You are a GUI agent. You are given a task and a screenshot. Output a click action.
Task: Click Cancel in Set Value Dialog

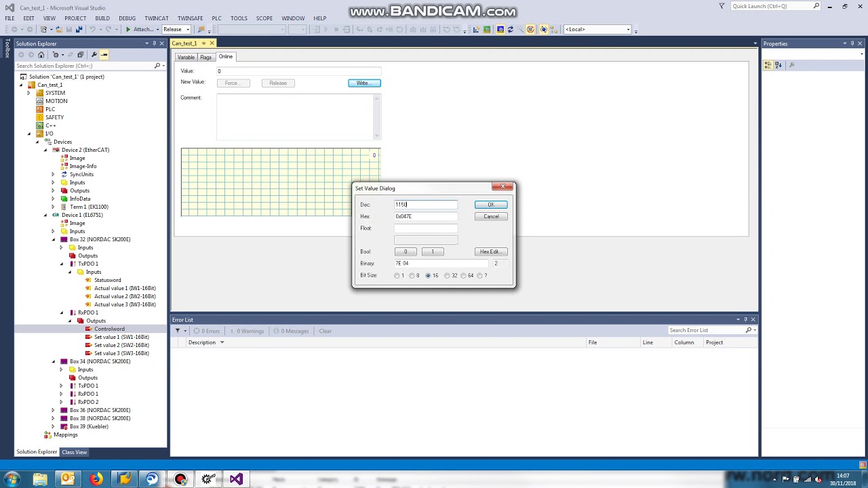click(x=491, y=216)
